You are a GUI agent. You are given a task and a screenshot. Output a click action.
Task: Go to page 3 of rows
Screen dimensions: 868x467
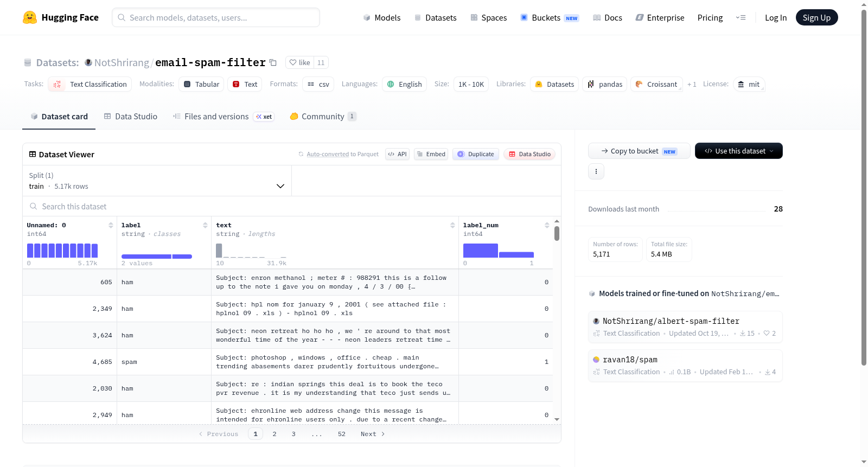(293, 434)
